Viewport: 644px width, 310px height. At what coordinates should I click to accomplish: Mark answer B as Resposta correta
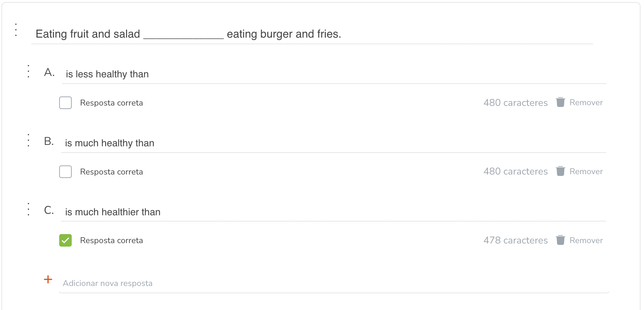[65, 172]
